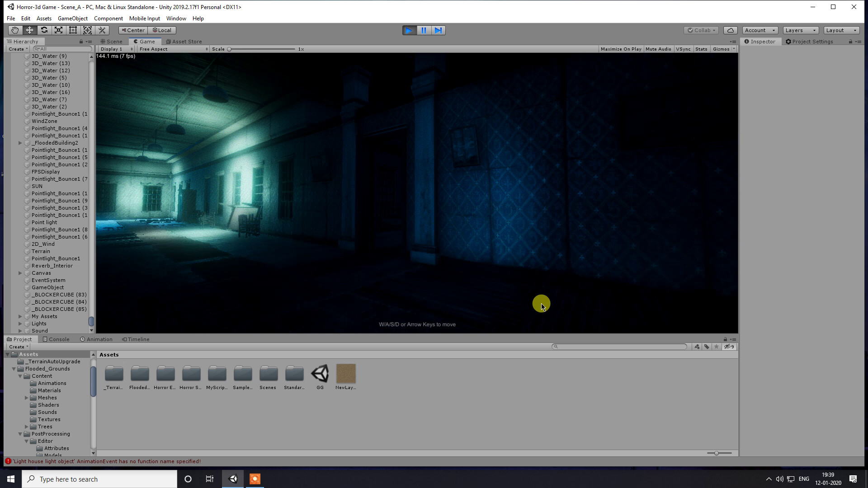Select the NewLayer terrain layer asset
Image resolution: width=868 pixels, height=488 pixels.
[x=346, y=377]
